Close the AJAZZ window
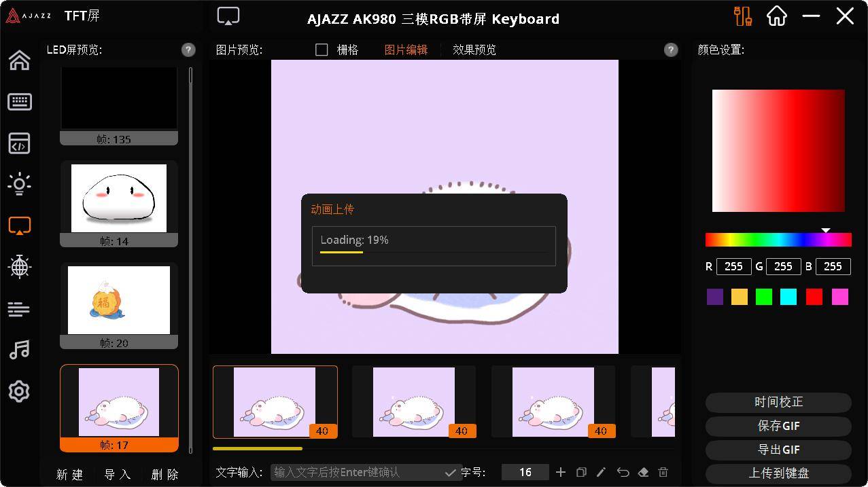The height and width of the screenshot is (487, 868). tap(845, 16)
